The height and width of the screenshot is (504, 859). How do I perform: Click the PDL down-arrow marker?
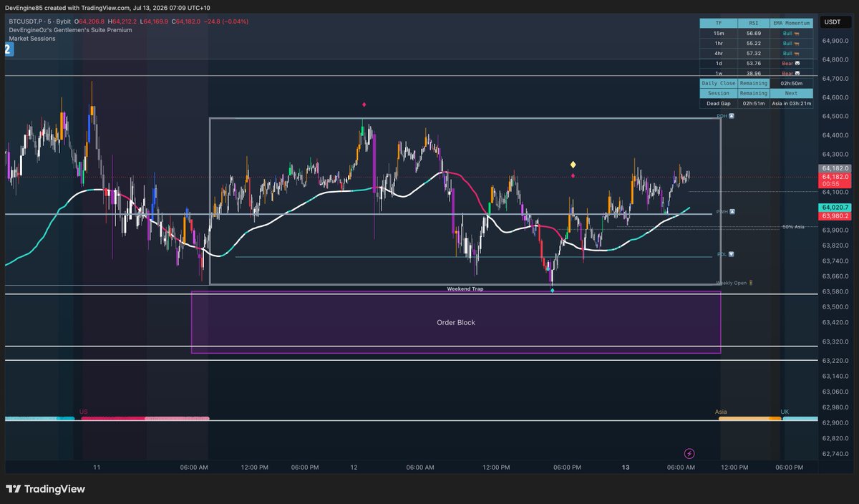[x=731, y=254]
